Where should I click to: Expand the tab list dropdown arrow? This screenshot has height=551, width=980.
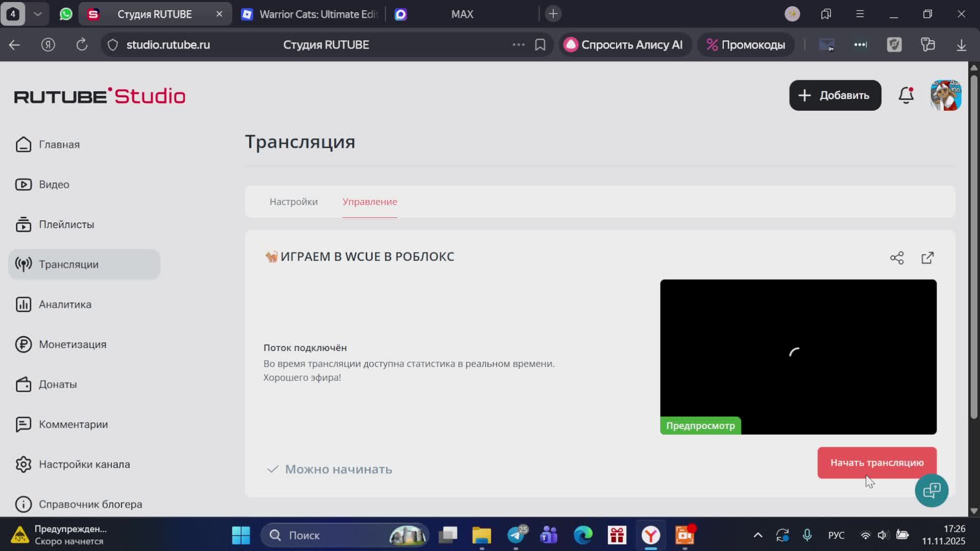38,14
